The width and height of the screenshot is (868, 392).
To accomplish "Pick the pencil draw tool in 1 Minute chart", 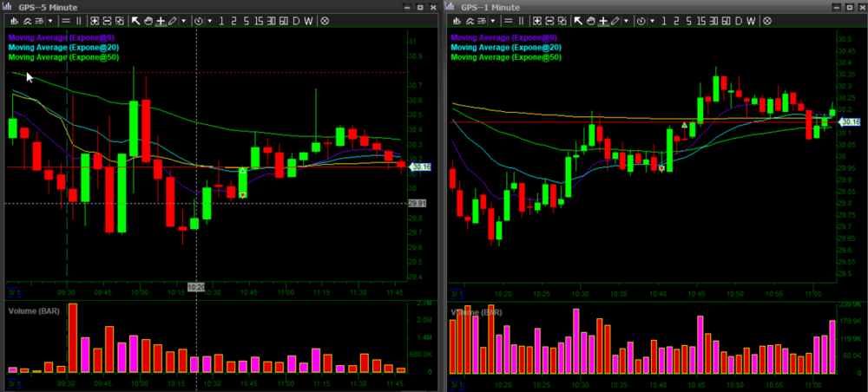I will pos(614,19).
